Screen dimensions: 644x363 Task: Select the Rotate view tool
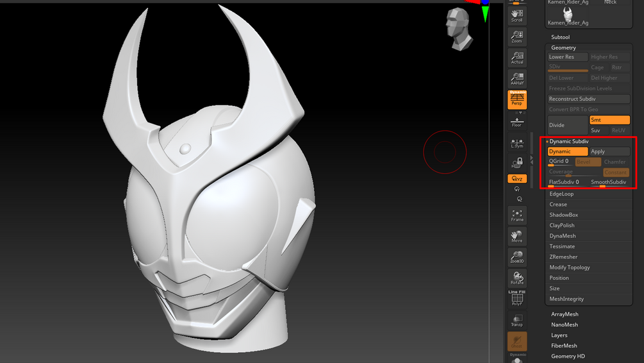click(x=516, y=278)
